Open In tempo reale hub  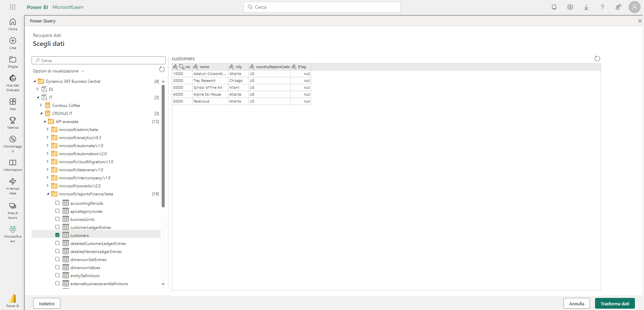13,186
